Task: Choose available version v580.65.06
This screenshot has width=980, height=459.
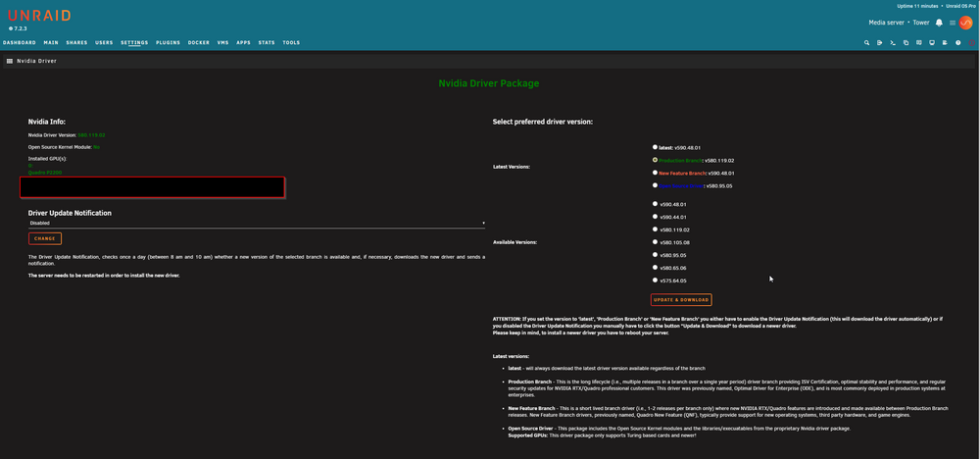Action: click(655, 267)
